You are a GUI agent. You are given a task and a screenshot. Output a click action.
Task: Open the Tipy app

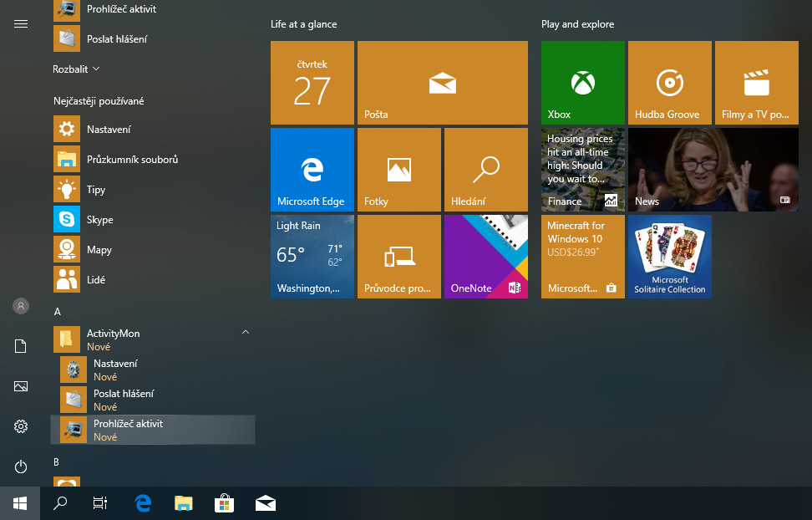pyautogui.click(x=154, y=189)
